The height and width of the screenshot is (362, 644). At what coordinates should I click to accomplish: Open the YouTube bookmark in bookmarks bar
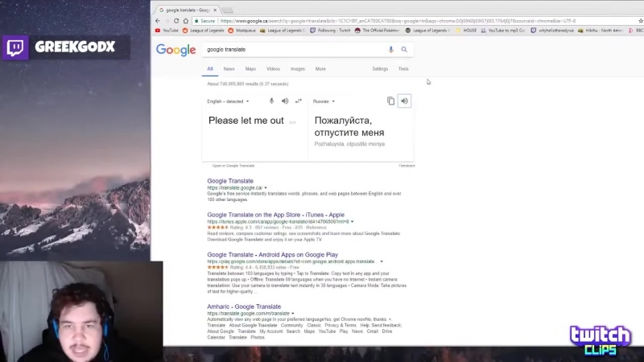click(167, 31)
